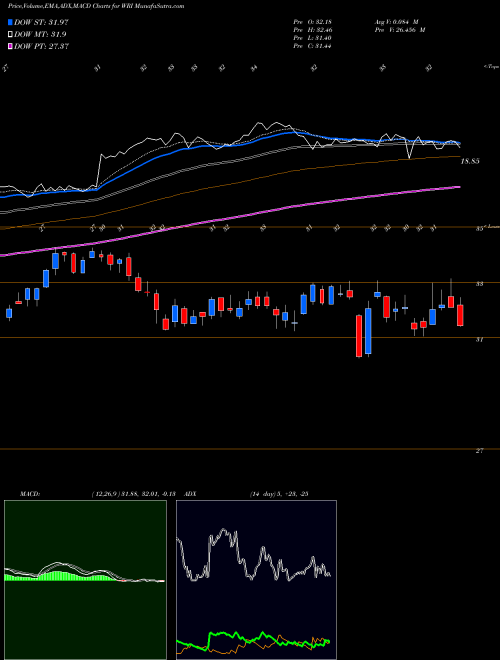Click the ADX values '(14 day) 5, +23, -25'
This screenshot has height=660, width=500.
[x=278, y=494]
